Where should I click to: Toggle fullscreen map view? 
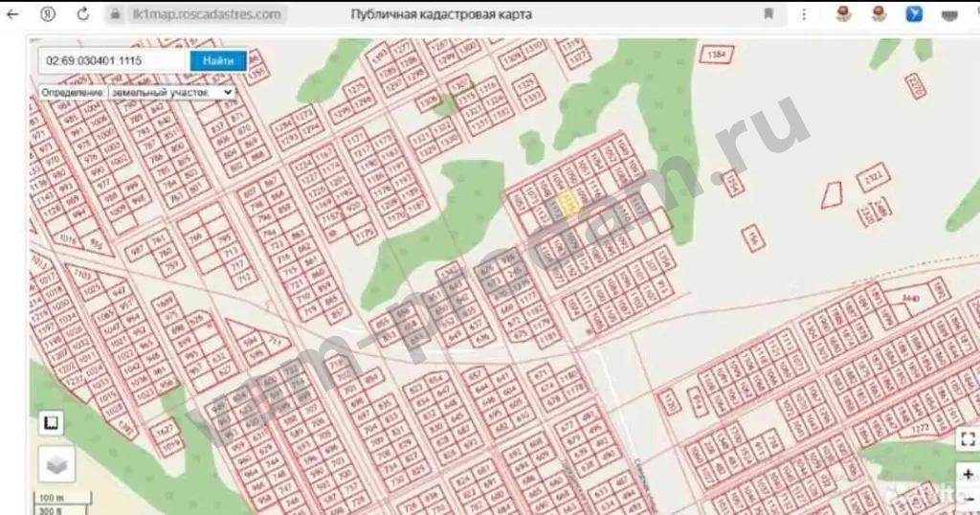coord(967,438)
